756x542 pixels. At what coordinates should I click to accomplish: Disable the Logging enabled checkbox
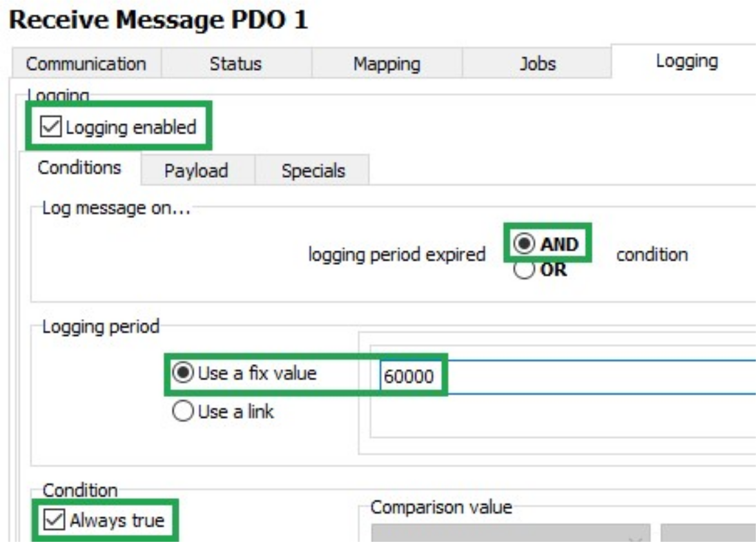[x=49, y=128]
